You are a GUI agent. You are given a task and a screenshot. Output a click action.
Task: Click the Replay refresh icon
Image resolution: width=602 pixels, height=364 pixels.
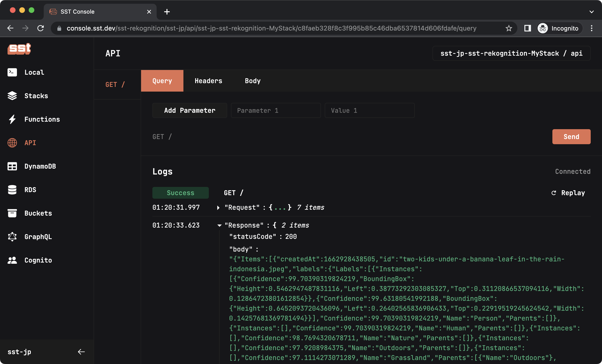click(554, 193)
